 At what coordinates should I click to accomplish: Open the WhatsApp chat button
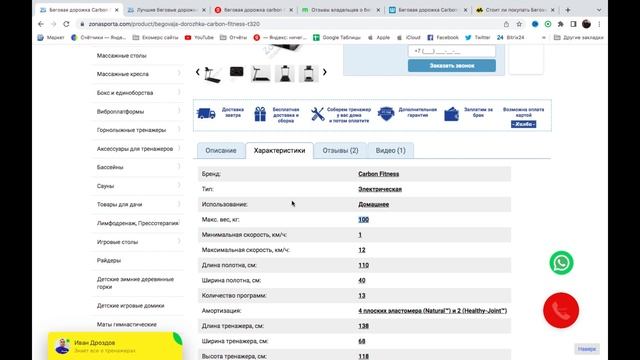click(x=561, y=262)
